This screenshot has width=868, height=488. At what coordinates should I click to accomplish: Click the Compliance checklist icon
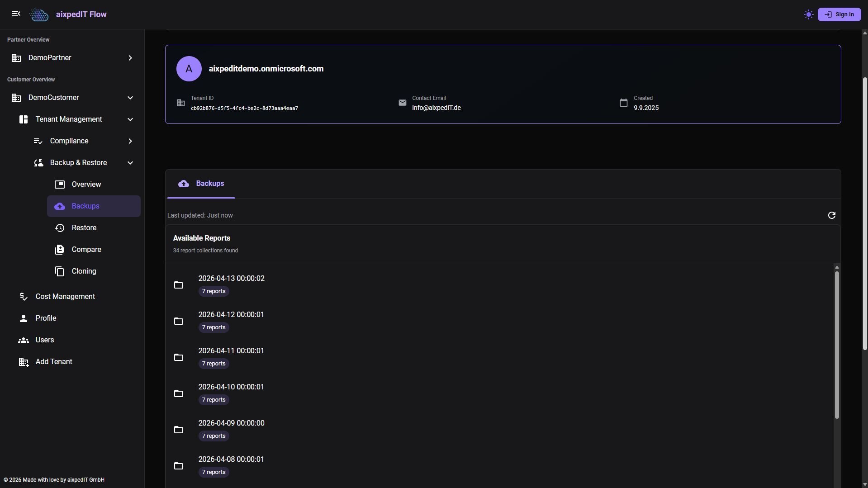(x=38, y=141)
